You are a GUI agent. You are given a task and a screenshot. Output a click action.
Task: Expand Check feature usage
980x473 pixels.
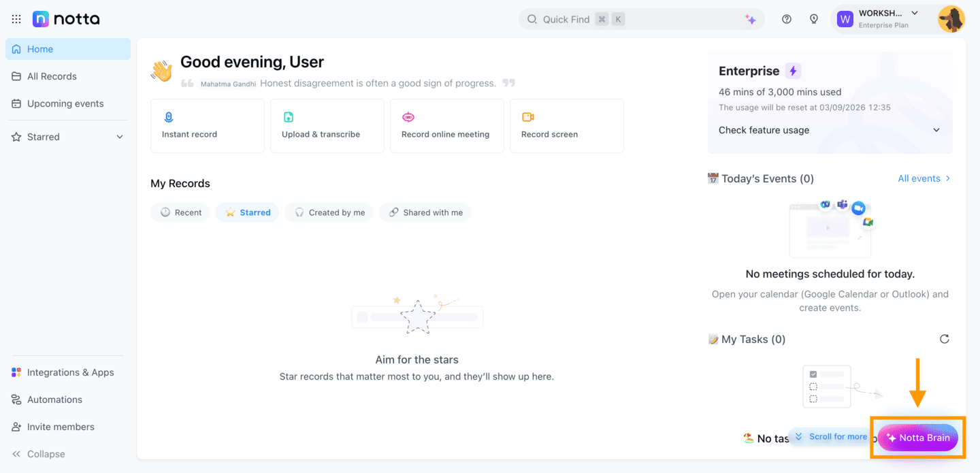coord(830,130)
